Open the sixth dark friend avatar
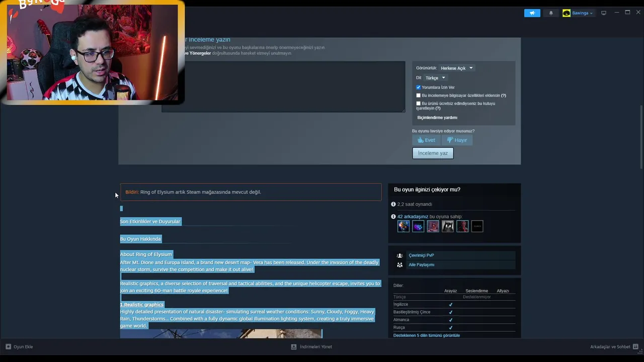Image resolution: width=644 pixels, height=362 pixels. click(477, 226)
